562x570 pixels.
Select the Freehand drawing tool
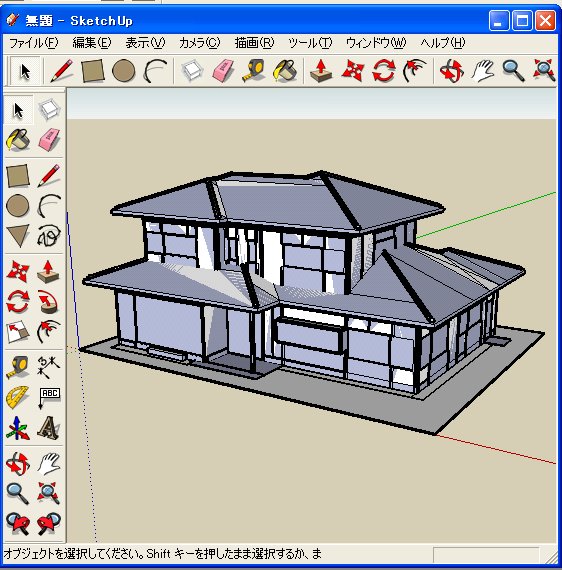[49, 236]
